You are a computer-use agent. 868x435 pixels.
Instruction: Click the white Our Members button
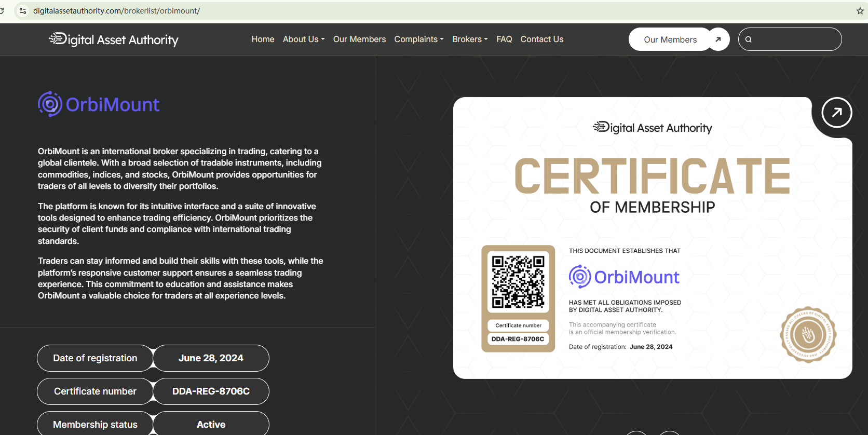click(x=670, y=39)
